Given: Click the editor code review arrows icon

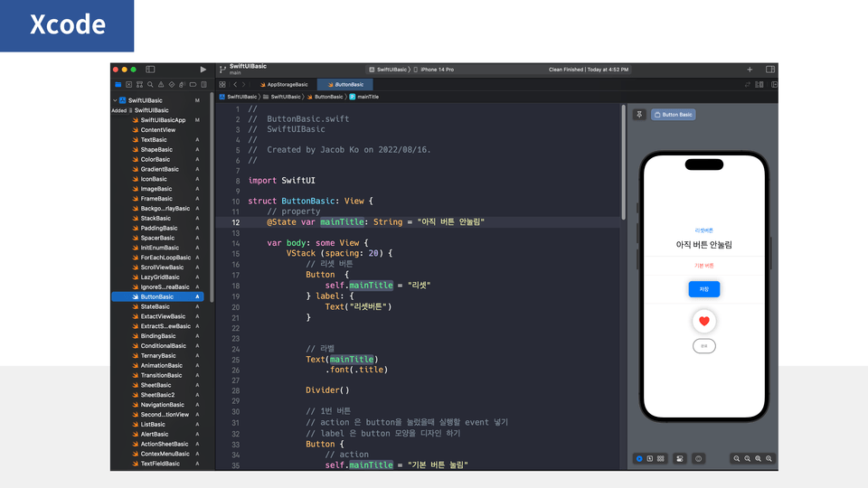Looking at the screenshot, I should [748, 85].
